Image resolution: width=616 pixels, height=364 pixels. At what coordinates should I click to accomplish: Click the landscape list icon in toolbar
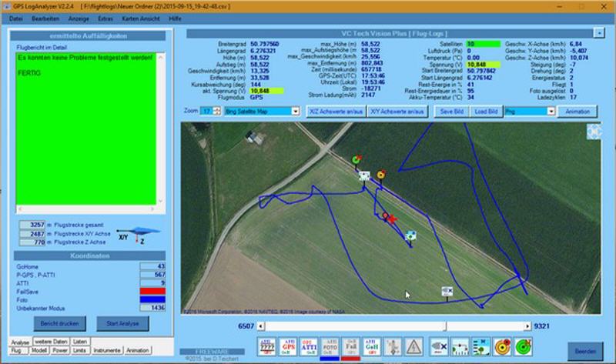[480, 347]
